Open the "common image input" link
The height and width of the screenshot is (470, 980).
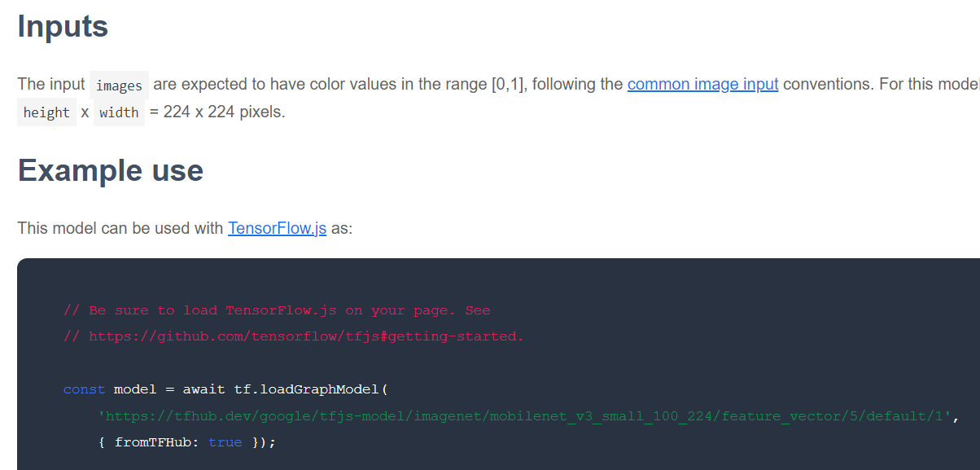pyautogui.click(x=702, y=84)
